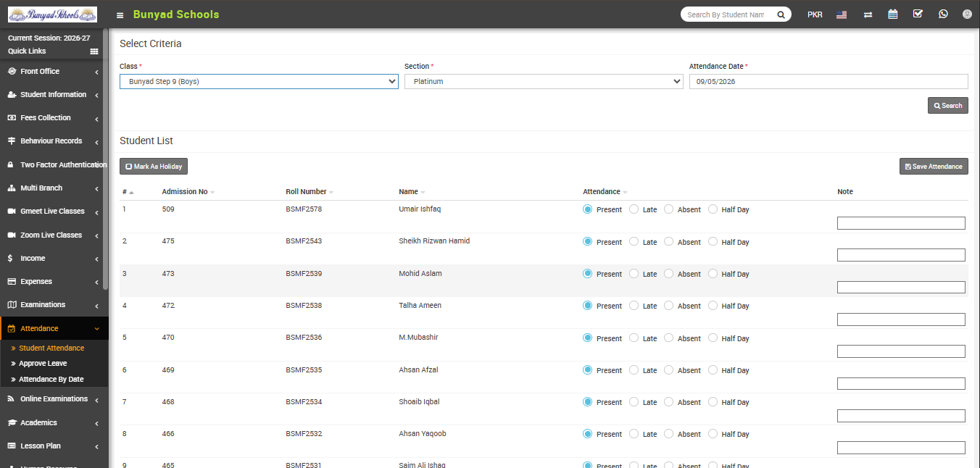
Task: Open the Examinations menu item
Action: [54, 305]
